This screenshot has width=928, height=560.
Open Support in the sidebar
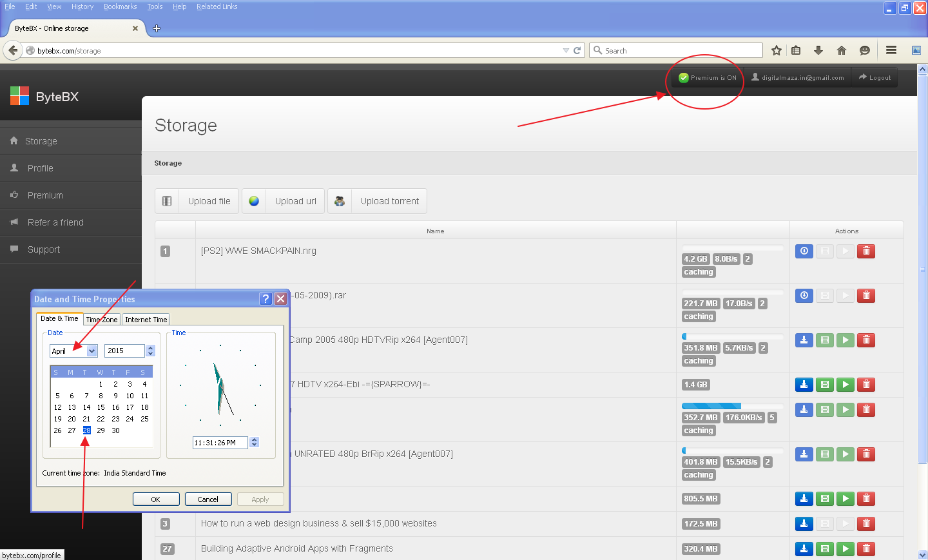[71, 249]
